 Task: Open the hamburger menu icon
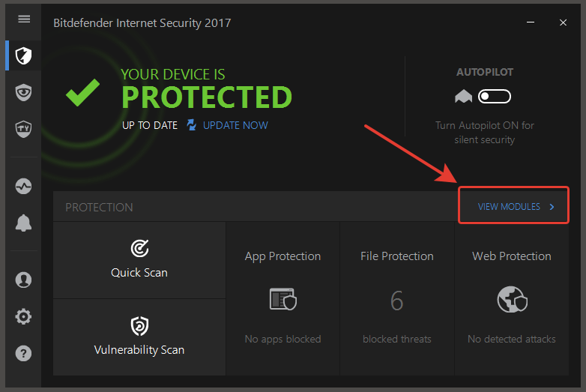(24, 19)
